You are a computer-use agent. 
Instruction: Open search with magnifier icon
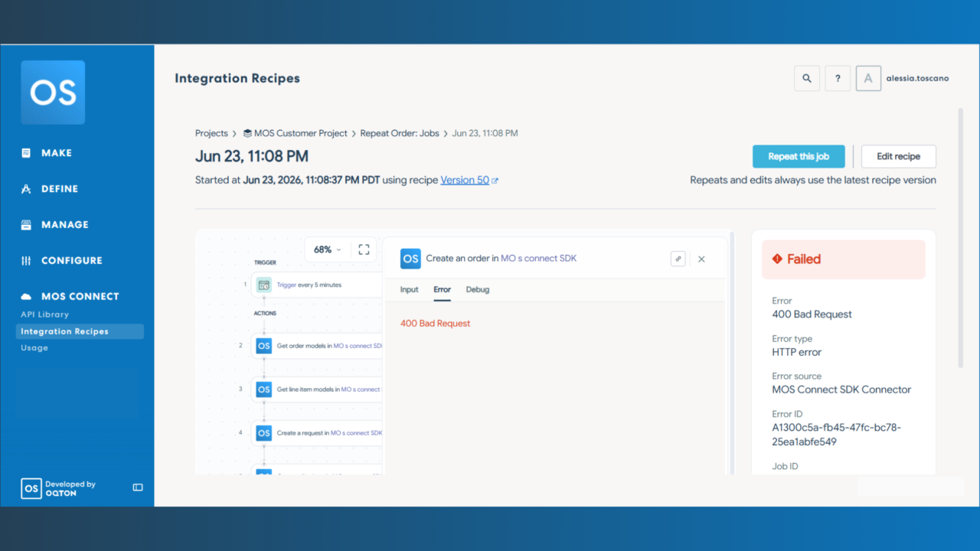[x=807, y=78]
